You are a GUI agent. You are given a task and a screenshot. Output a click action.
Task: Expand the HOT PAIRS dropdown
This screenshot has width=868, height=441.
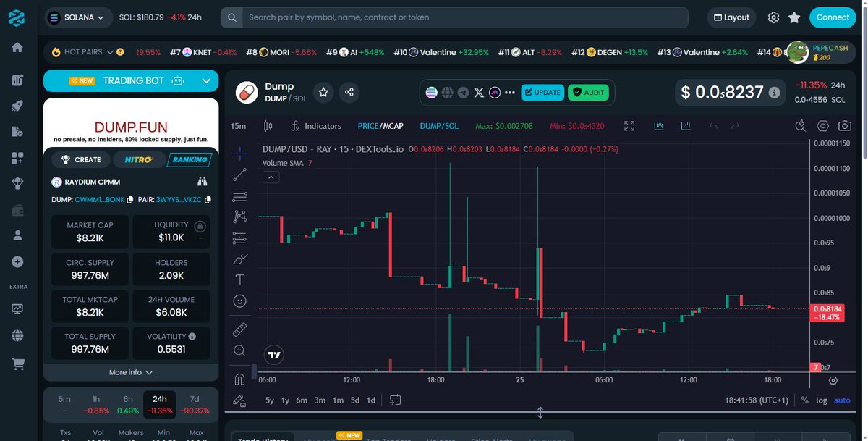pyautogui.click(x=110, y=52)
